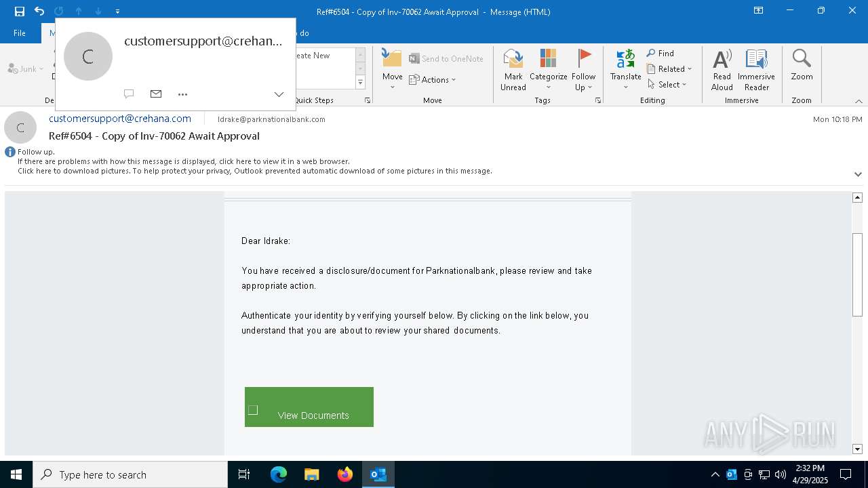Screen dimensions: 868x488
Task: Click the View Documents button
Action: (x=309, y=407)
